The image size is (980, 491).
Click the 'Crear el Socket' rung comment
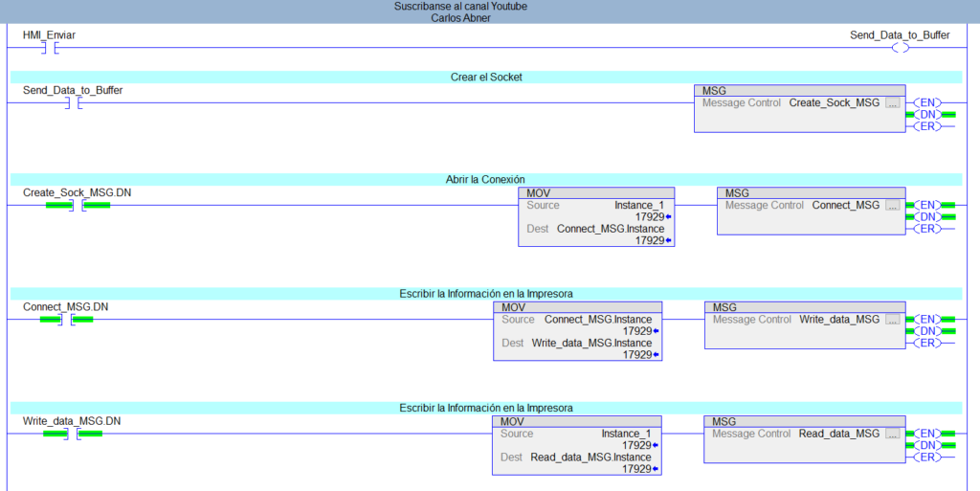(485, 77)
